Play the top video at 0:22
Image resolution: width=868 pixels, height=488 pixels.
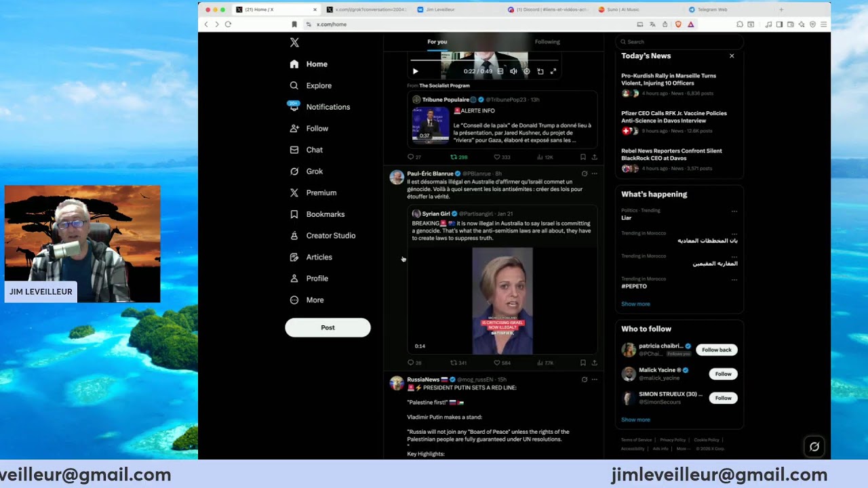click(416, 71)
